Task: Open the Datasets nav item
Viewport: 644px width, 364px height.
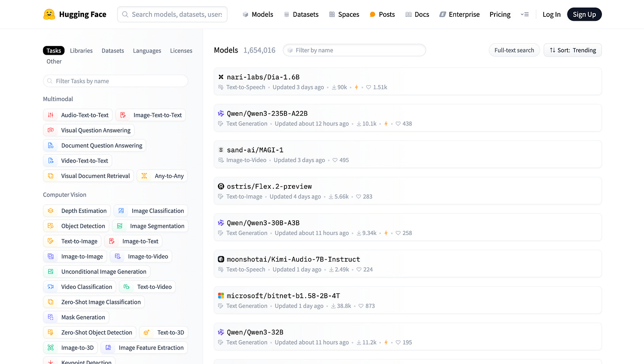Action: 301,14
